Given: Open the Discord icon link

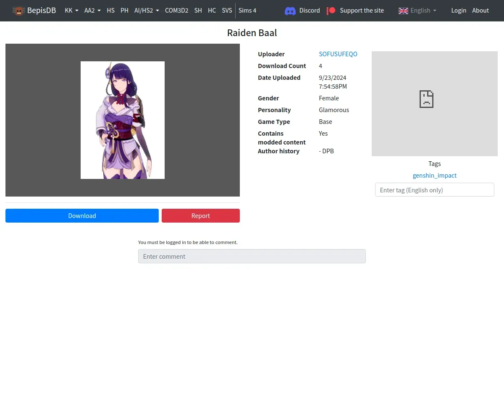Looking at the screenshot, I should [x=290, y=10].
